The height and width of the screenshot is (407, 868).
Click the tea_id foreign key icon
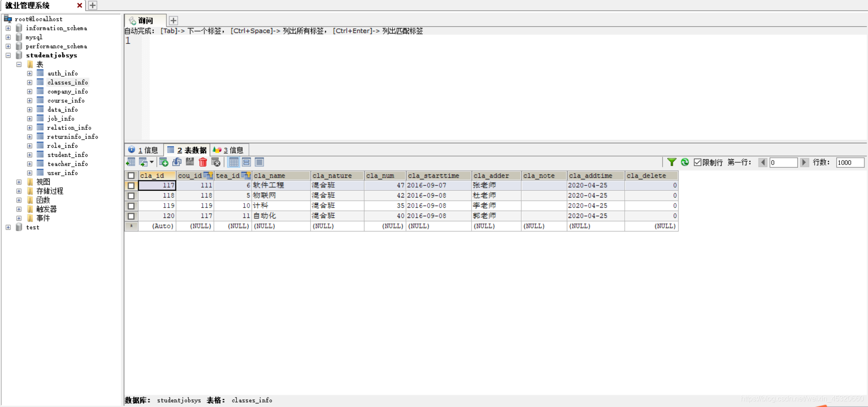pyautogui.click(x=246, y=175)
